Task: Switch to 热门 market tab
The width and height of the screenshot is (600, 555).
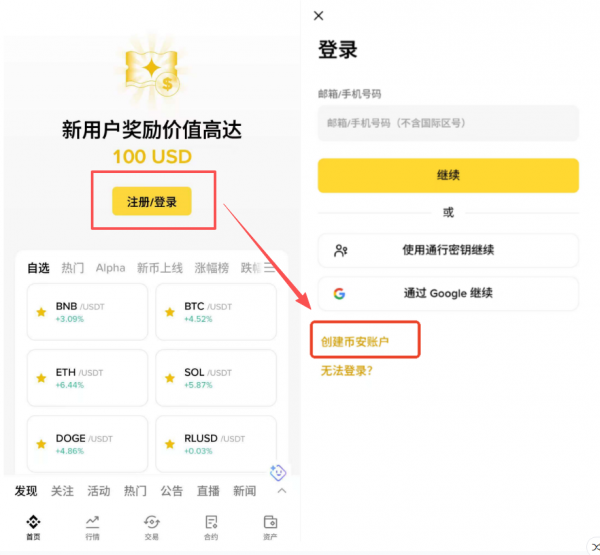Action: [x=73, y=268]
